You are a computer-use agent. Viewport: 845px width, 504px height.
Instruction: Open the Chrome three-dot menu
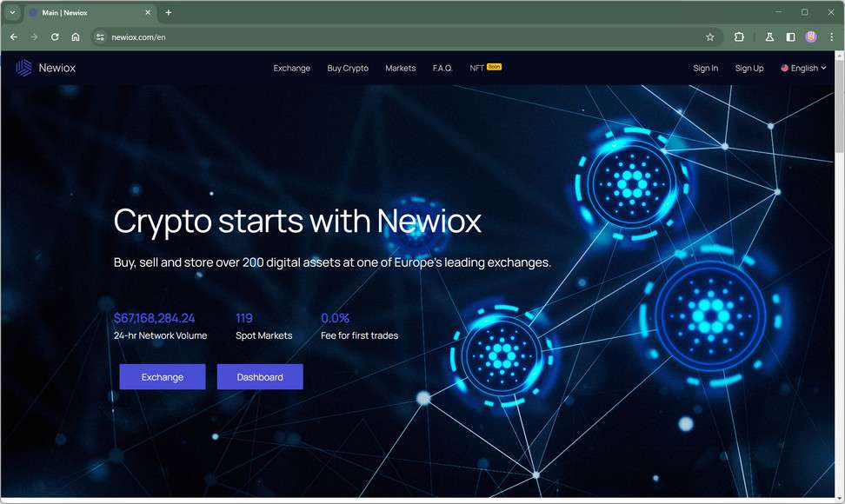coord(832,37)
